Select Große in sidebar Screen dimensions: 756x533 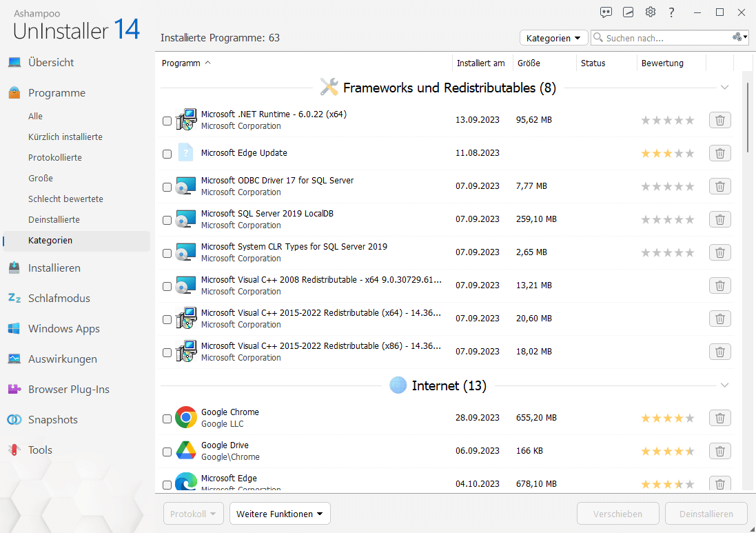[x=41, y=179]
